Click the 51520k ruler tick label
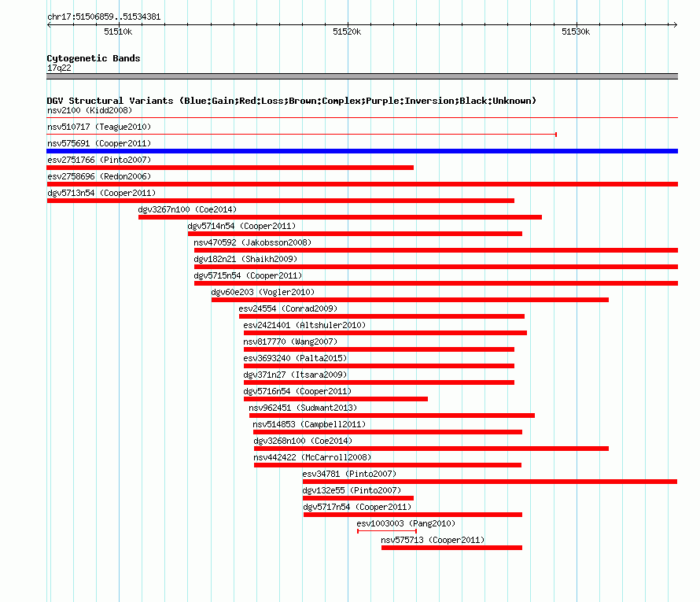 tap(347, 31)
